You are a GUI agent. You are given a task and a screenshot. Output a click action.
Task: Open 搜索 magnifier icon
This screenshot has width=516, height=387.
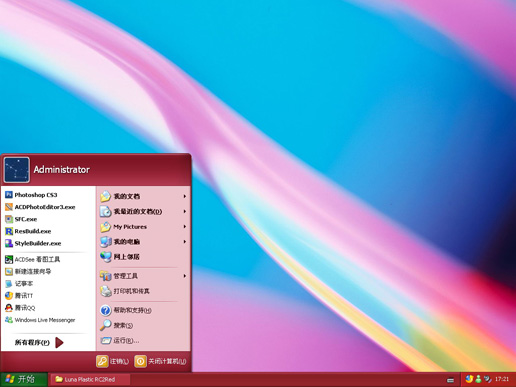click(x=106, y=325)
